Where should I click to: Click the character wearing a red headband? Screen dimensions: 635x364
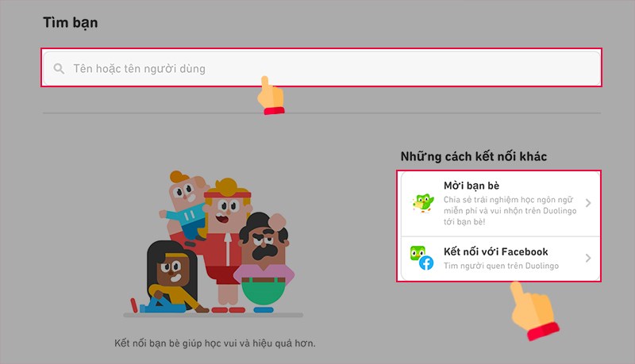click(225, 210)
